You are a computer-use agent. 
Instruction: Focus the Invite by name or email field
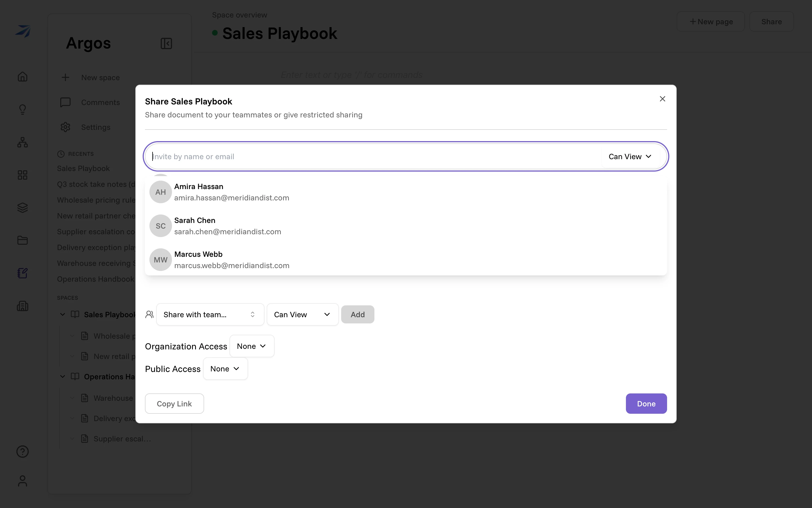click(374, 157)
